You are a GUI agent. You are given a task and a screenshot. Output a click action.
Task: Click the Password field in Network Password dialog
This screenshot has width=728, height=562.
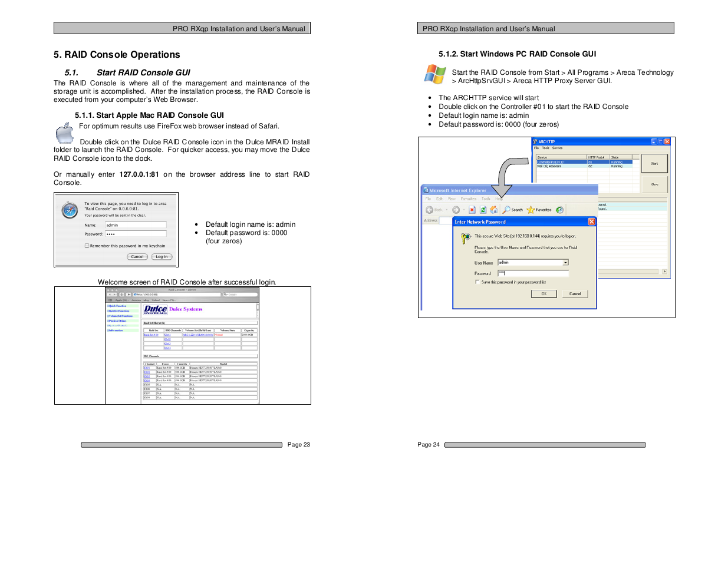(x=533, y=273)
